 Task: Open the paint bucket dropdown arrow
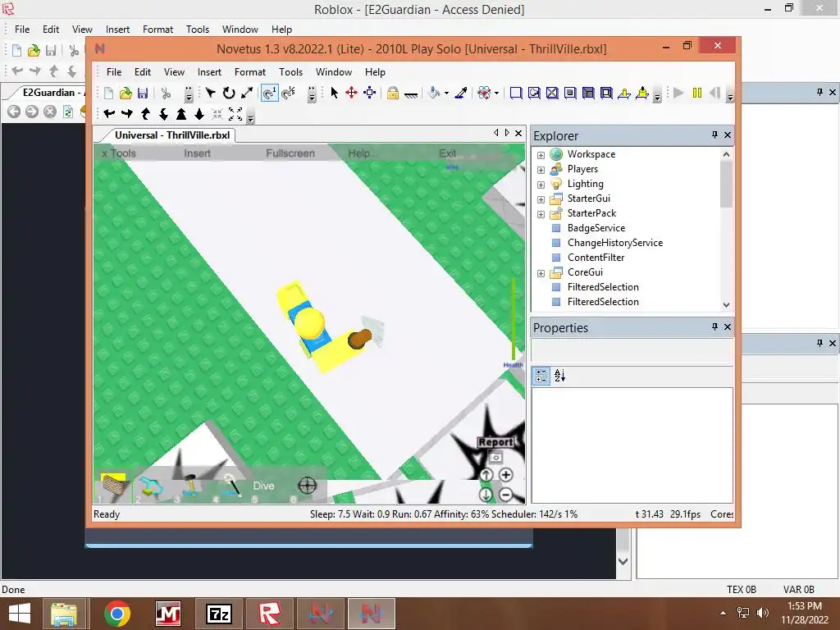[446, 94]
